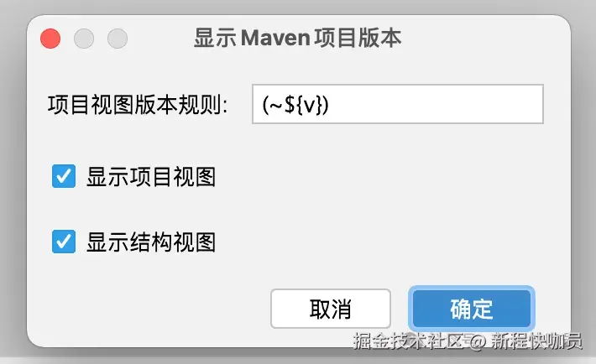596x364 pixels.
Task: Focus the 项目视图版本规则 input field
Action: [398, 104]
